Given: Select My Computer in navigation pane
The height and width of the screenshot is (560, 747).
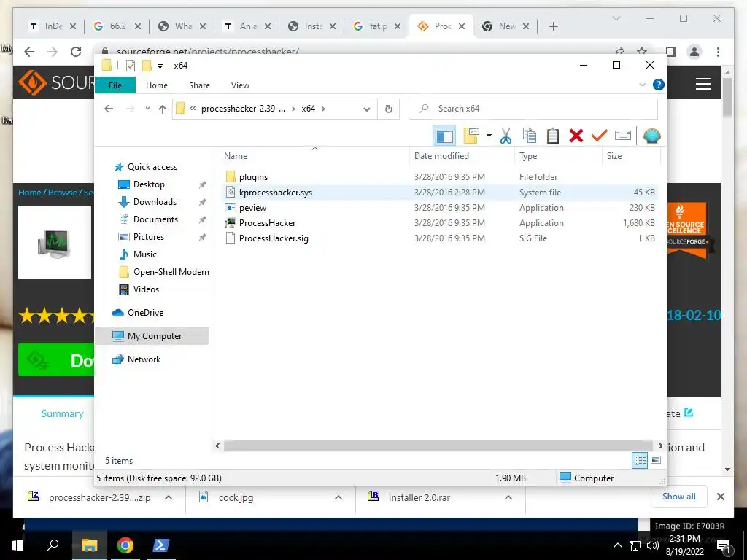Looking at the screenshot, I should (155, 336).
